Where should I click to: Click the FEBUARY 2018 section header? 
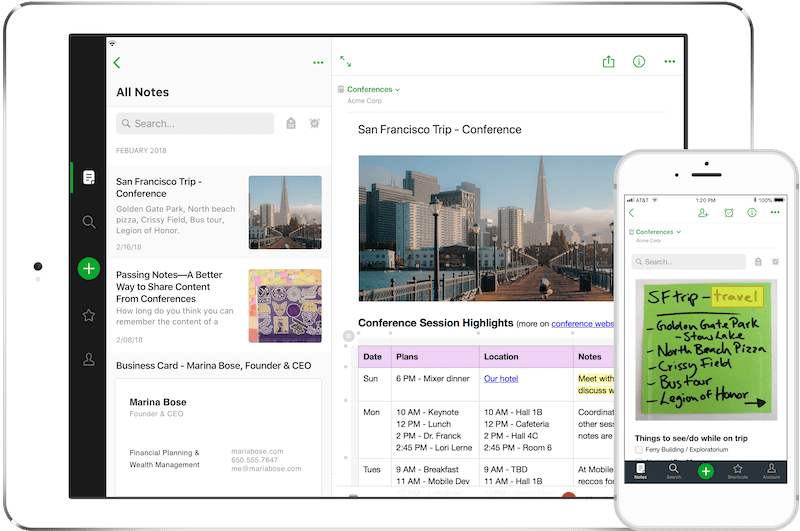pos(141,150)
